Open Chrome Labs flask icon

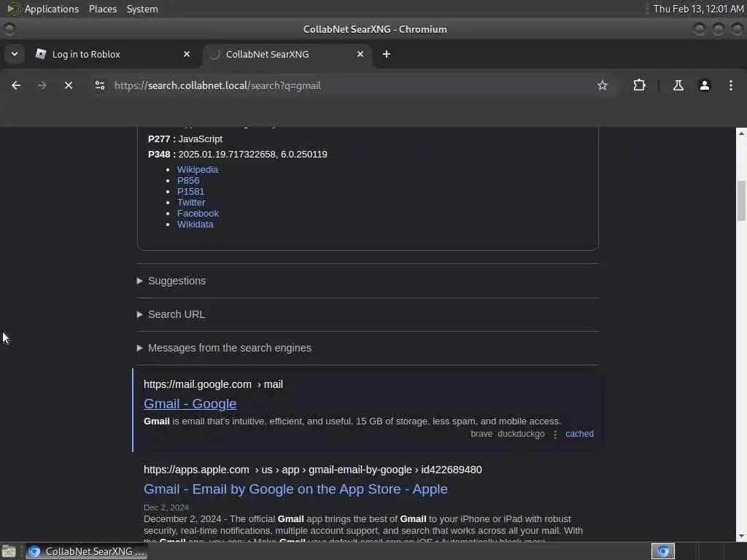pos(678,86)
